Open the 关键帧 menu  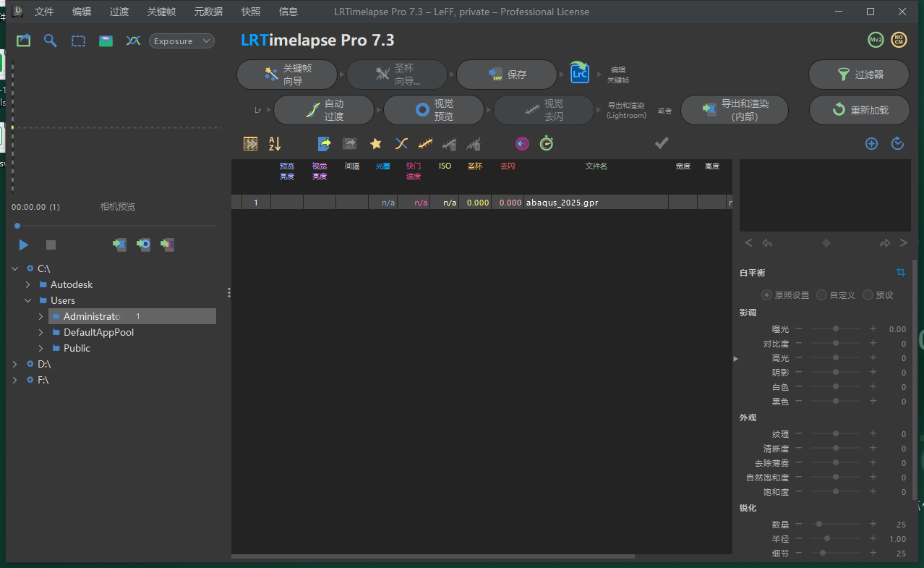pyautogui.click(x=161, y=12)
